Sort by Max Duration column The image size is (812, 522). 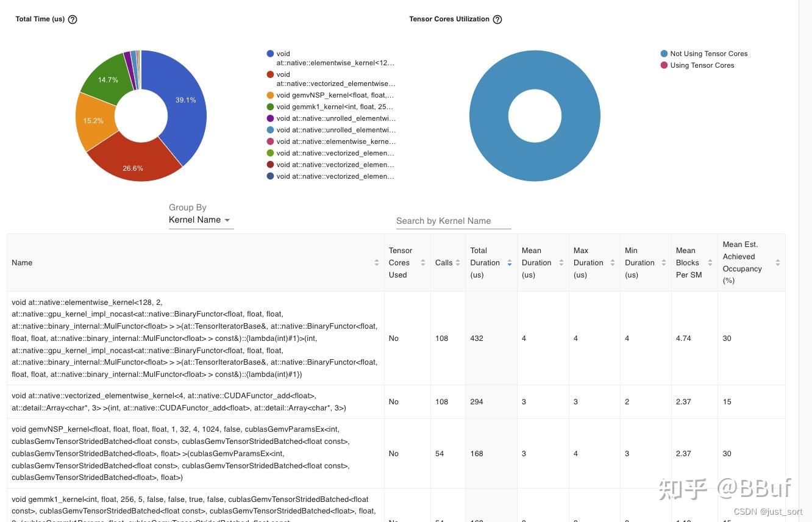[612, 263]
